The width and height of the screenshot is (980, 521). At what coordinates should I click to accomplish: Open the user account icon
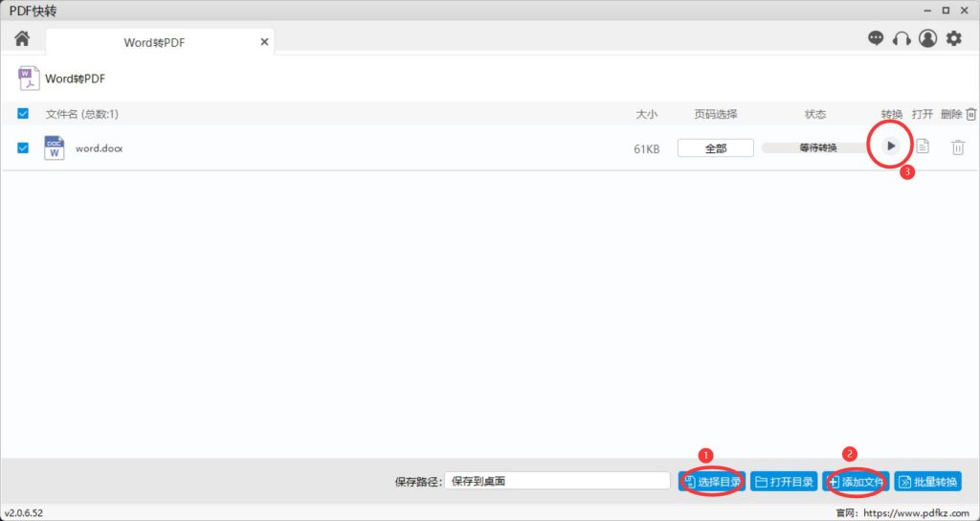point(927,38)
